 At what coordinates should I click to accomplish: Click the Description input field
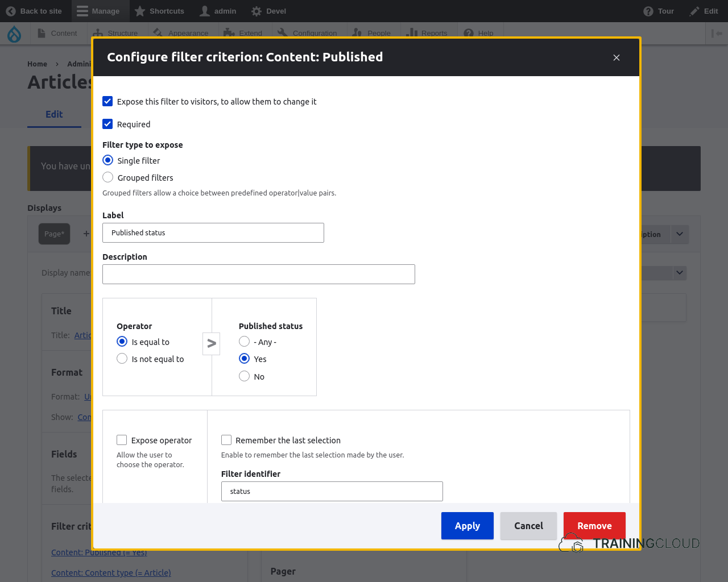259,275
